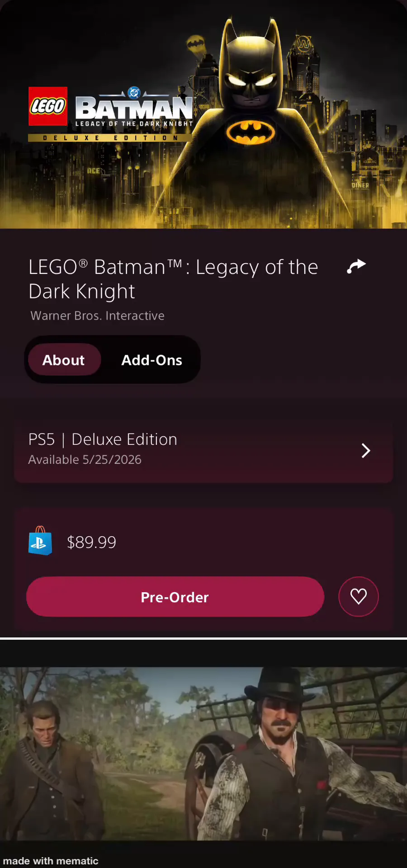Click the PlayStation Store bag icon

click(40, 541)
